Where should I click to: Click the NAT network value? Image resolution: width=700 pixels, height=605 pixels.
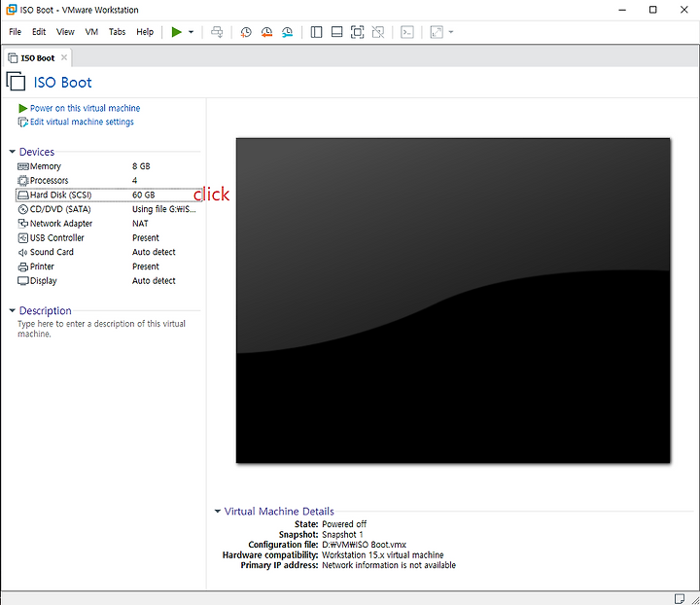click(140, 224)
